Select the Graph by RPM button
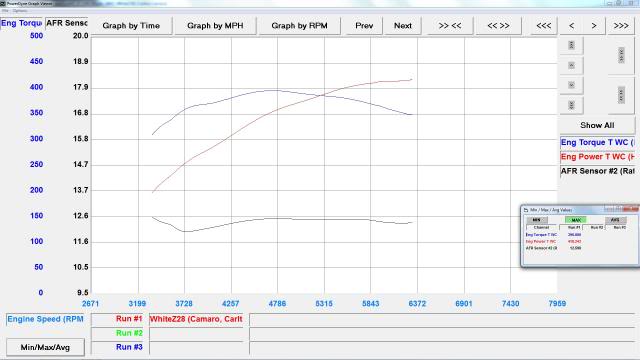Viewport: 640px width, 360px height. click(299, 26)
